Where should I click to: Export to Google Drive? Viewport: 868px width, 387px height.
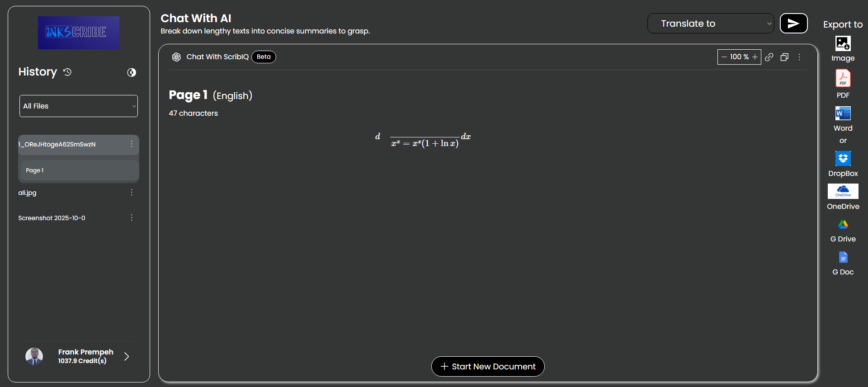(x=843, y=225)
